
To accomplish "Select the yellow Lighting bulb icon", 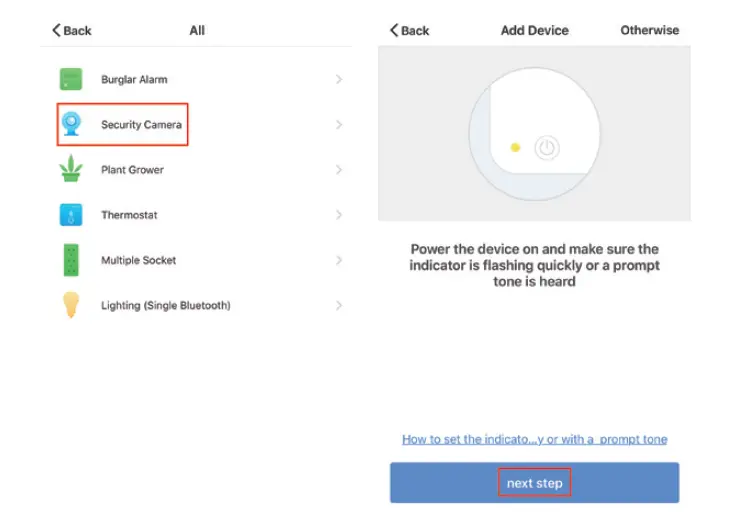I will tap(71, 305).
